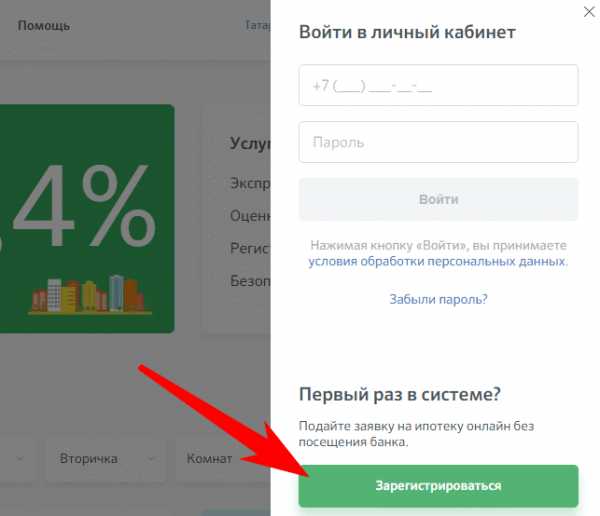
Task: Open the Помощь menu item
Action: click(44, 26)
